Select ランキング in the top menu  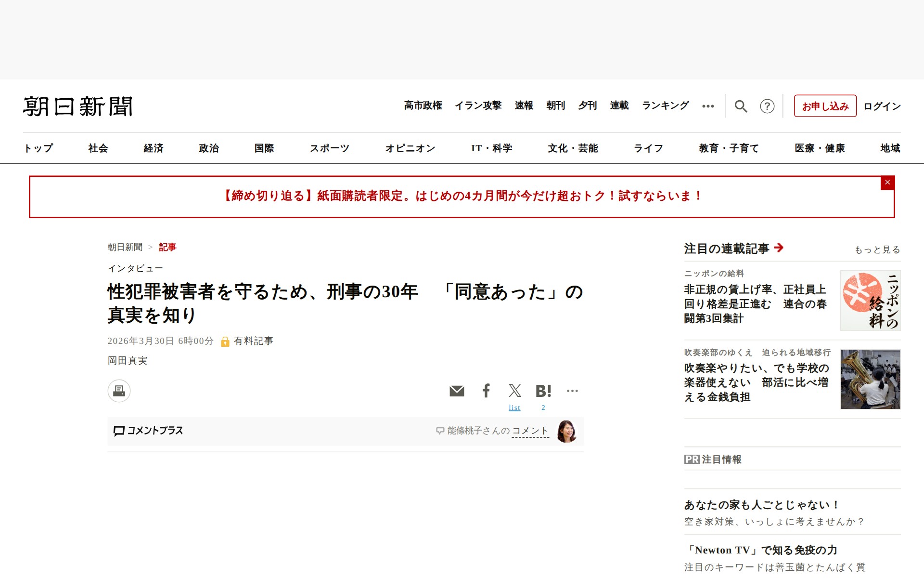(x=666, y=105)
